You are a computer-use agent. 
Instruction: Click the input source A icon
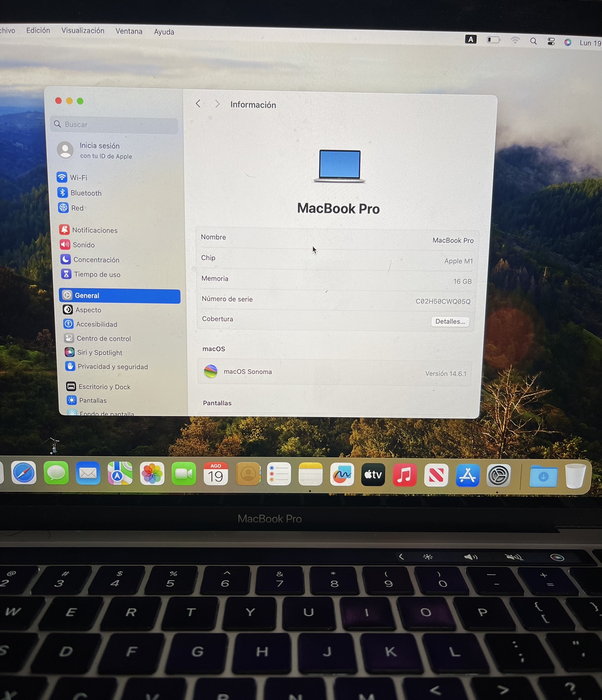pyautogui.click(x=471, y=39)
